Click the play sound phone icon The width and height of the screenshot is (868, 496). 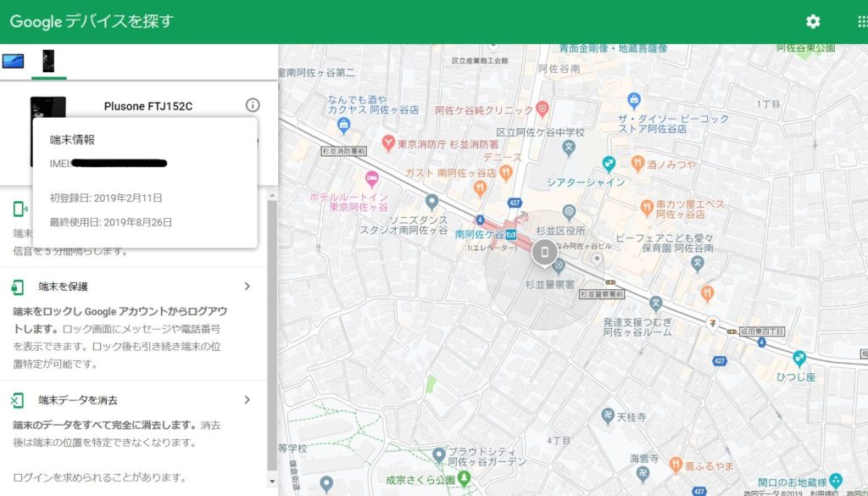[x=18, y=209]
